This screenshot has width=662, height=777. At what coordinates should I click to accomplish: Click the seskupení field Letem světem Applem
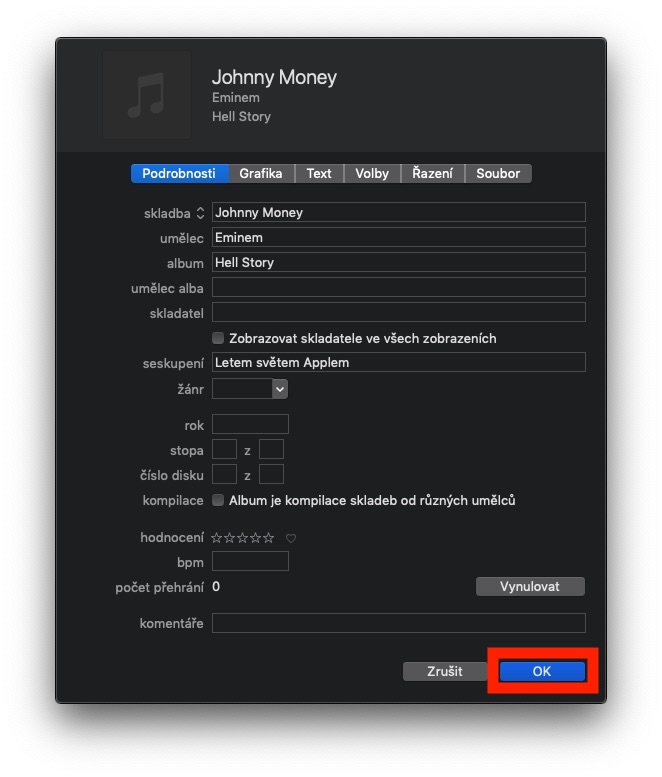pos(399,362)
